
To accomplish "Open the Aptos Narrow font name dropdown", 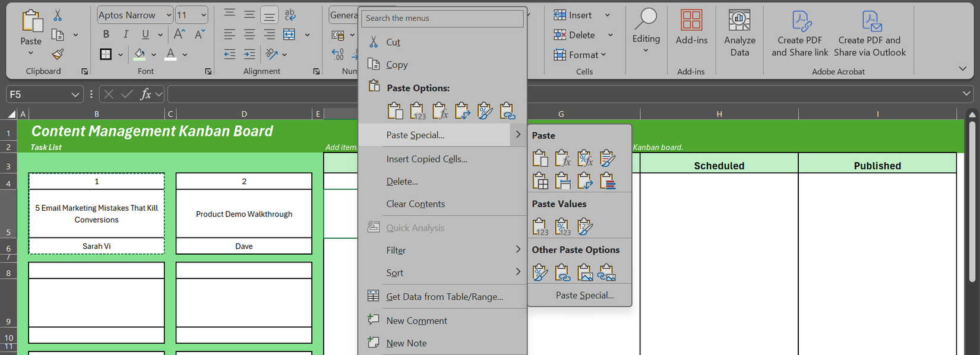I will click(x=169, y=15).
